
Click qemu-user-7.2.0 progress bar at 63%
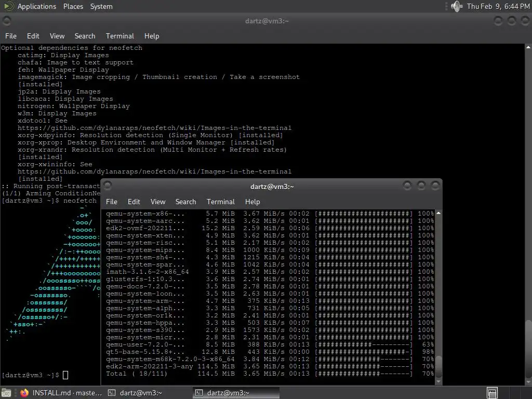pyautogui.click(x=363, y=344)
